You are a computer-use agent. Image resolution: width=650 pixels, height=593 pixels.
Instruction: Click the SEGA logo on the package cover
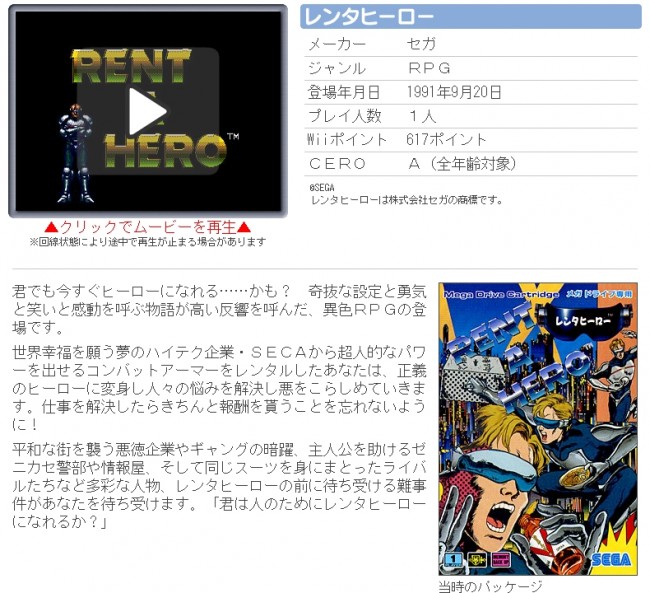pyautogui.click(x=611, y=560)
